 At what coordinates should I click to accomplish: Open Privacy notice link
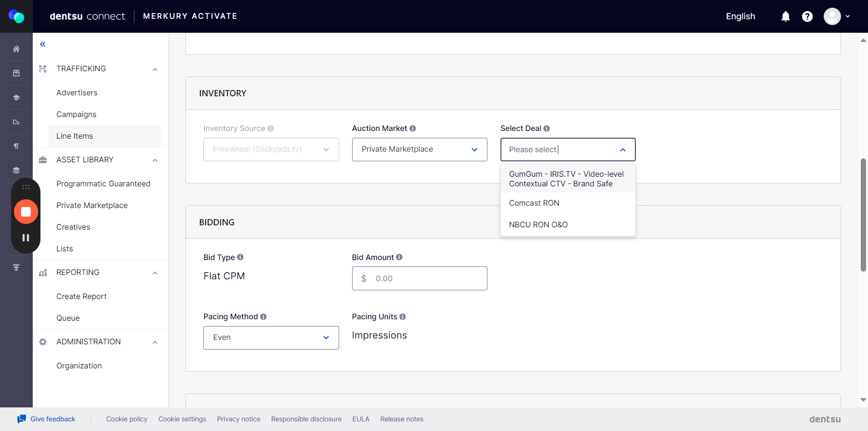238,419
